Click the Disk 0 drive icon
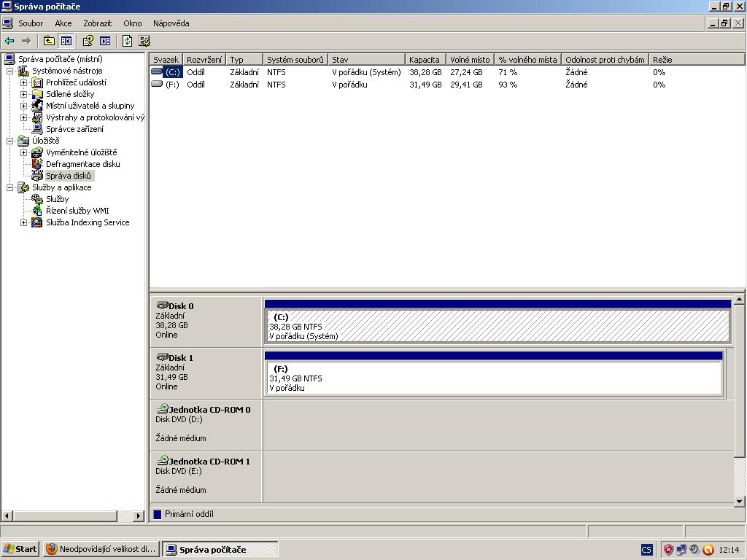 click(x=163, y=306)
